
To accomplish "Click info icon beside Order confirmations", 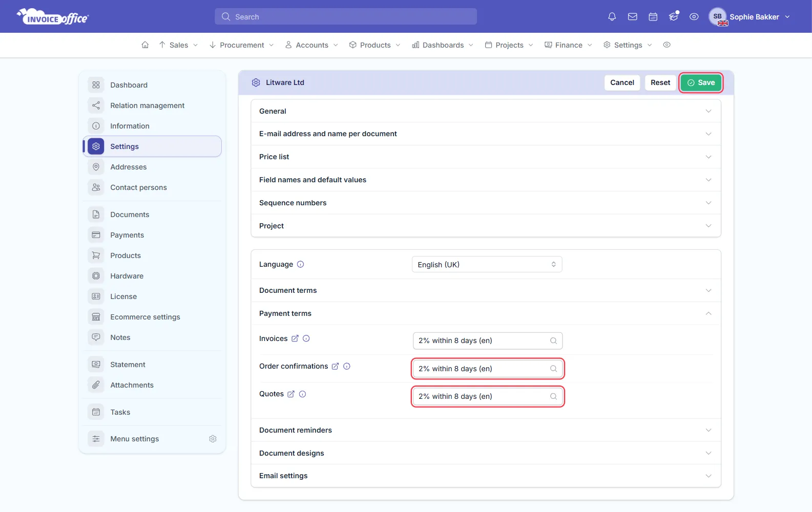I will pyautogui.click(x=347, y=366).
